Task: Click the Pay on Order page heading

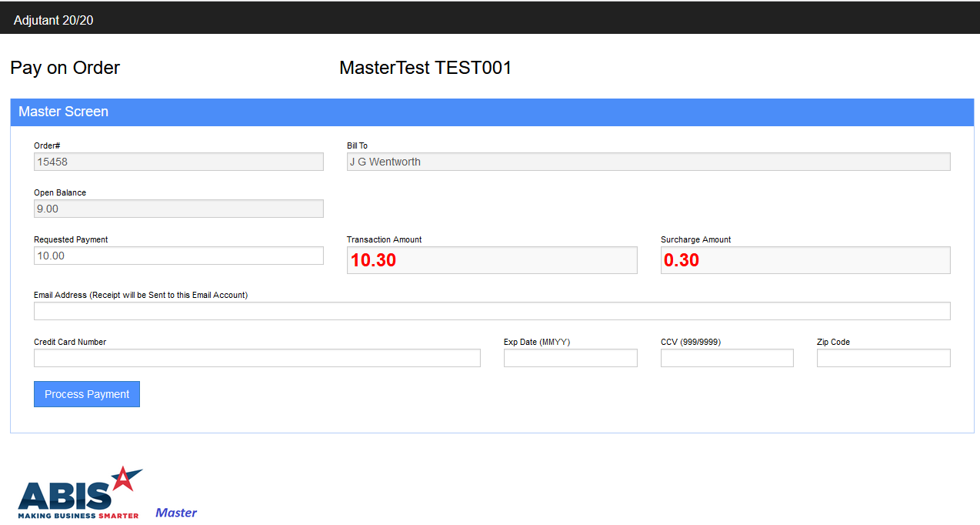Action: tap(65, 68)
